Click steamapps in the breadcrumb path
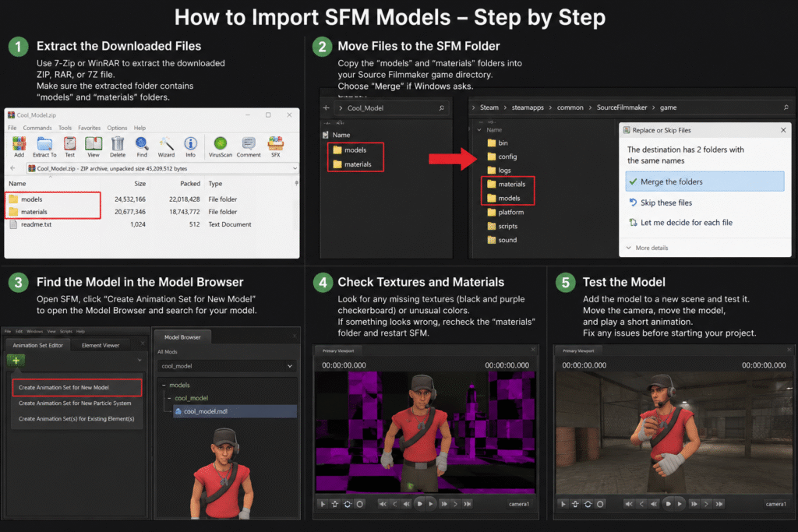798x532 pixels. pyautogui.click(x=528, y=107)
